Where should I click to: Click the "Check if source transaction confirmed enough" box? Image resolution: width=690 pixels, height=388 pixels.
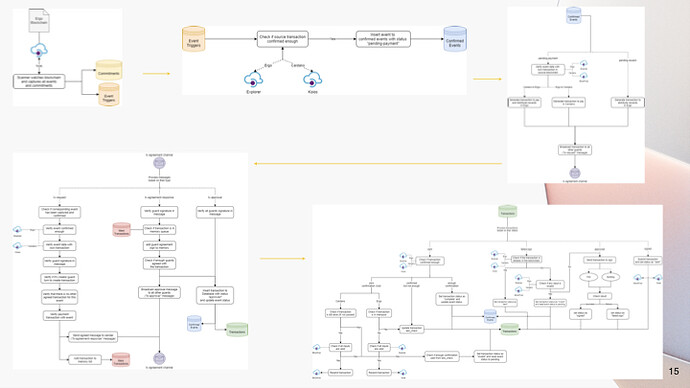click(283, 39)
